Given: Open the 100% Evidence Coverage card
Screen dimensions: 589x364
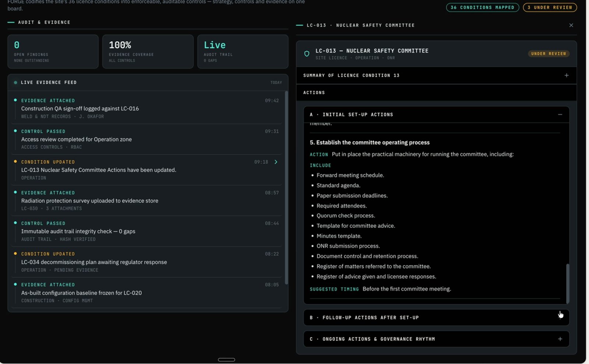Looking at the screenshot, I should pos(148,52).
